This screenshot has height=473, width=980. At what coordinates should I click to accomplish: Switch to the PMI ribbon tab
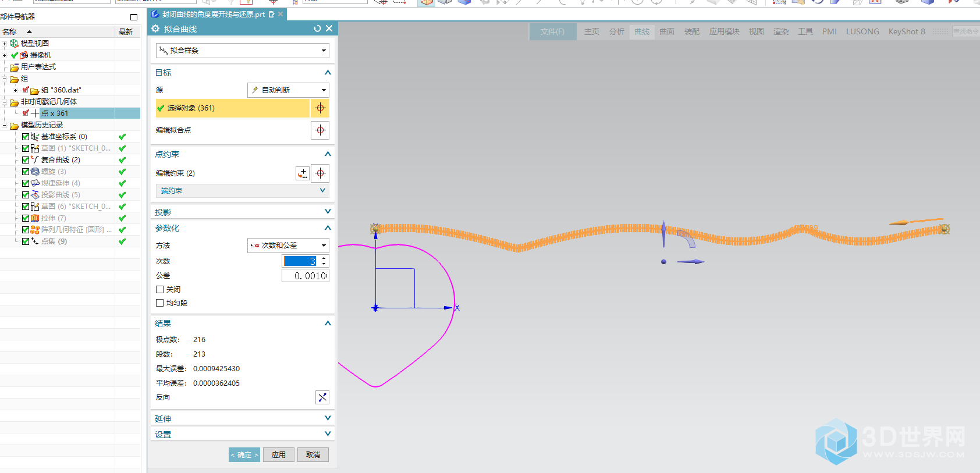pos(829,31)
